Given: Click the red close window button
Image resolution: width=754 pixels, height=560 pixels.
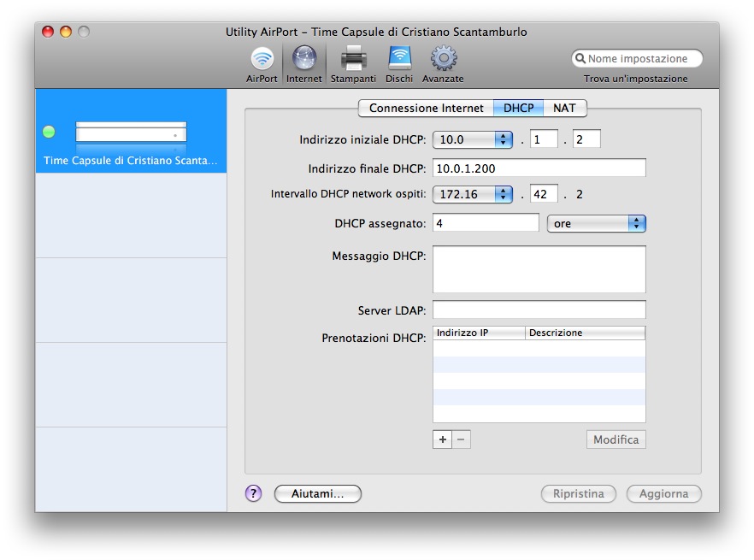Looking at the screenshot, I should (x=48, y=32).
